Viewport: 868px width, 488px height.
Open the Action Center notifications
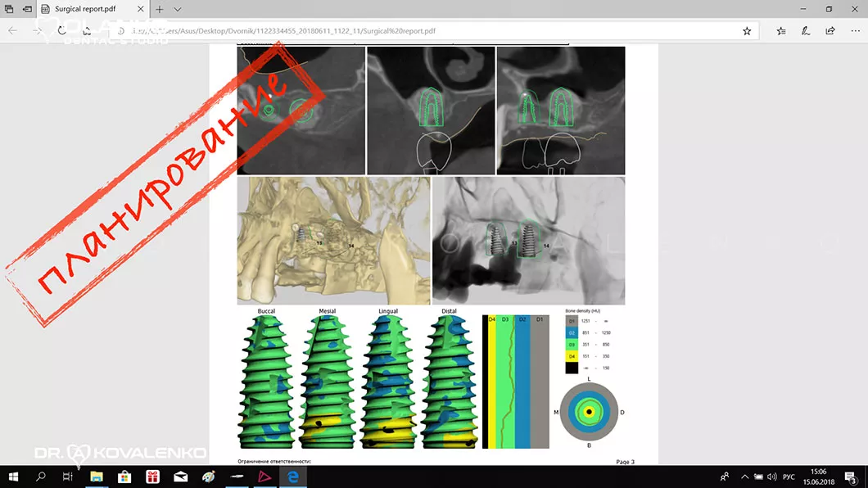tap(852, 476)
